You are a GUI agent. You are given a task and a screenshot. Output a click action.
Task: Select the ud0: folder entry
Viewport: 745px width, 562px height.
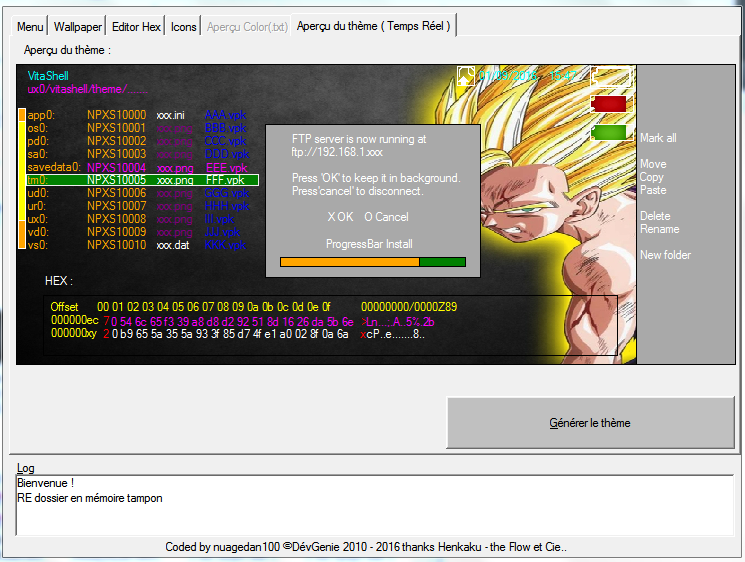(x=38, y=193)
